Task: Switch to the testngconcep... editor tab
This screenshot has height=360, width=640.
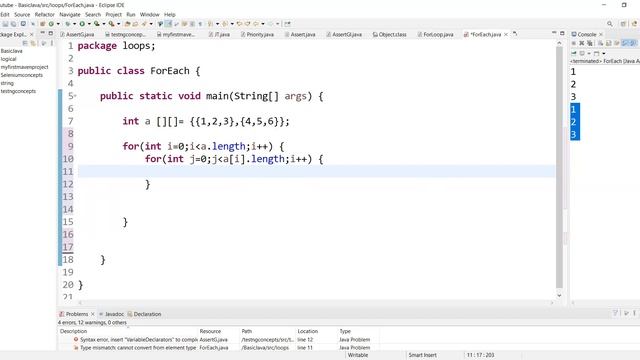Action: pyautogui.click(x=125, y=35)
